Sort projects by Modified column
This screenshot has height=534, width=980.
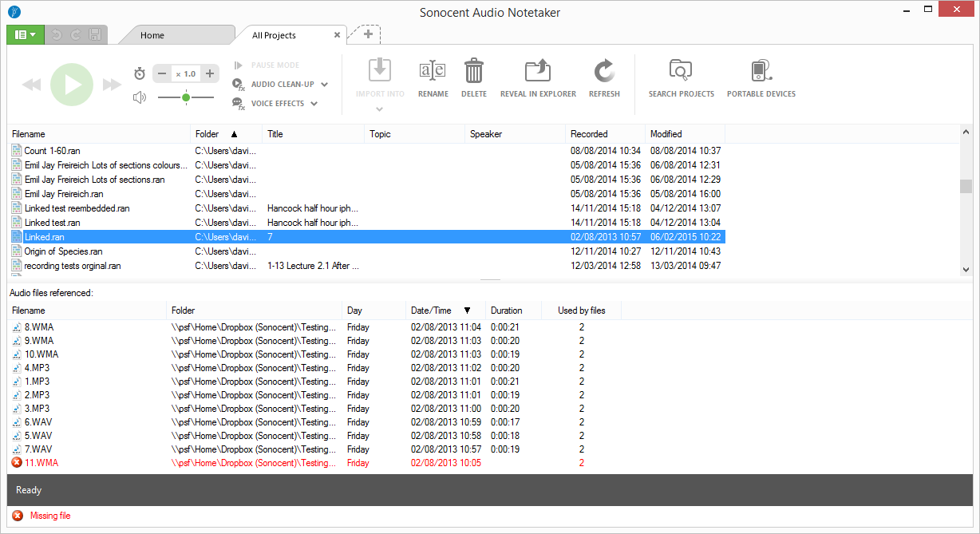[x=686, y=134]
